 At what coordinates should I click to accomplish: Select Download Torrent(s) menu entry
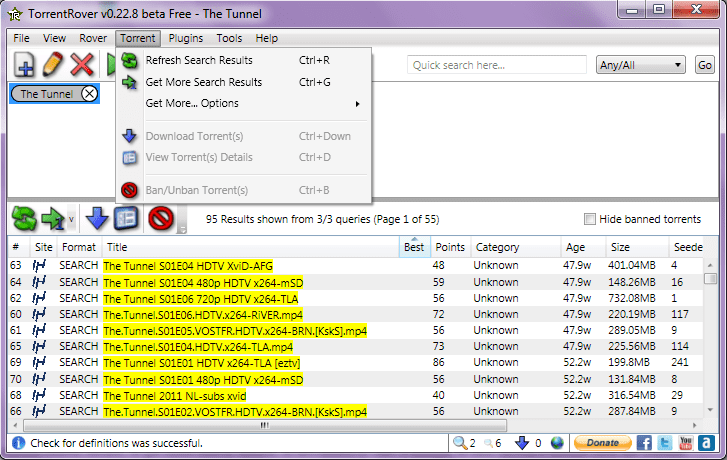click(243, 136)
